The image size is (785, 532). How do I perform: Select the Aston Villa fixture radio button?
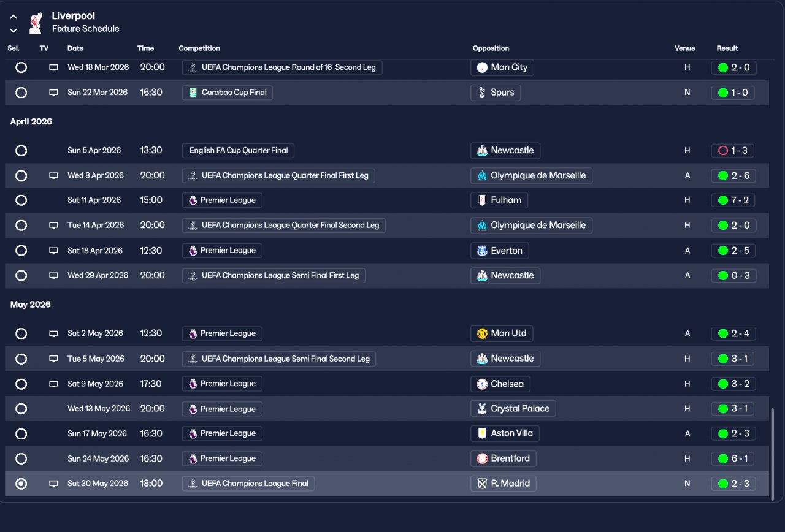[21, 434]
